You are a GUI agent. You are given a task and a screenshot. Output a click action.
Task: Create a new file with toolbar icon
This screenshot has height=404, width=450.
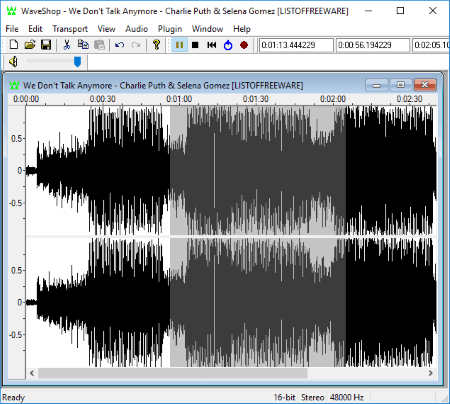(x=14, y=45)
